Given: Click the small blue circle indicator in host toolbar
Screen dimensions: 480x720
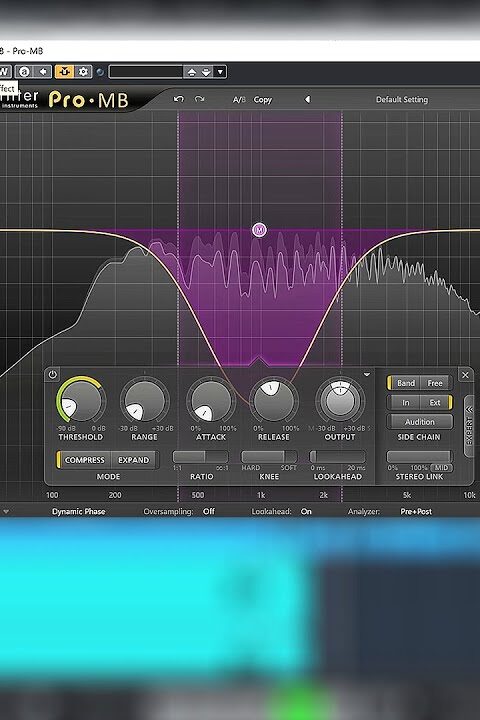Looking at the screenshot, I should point(100,72).
